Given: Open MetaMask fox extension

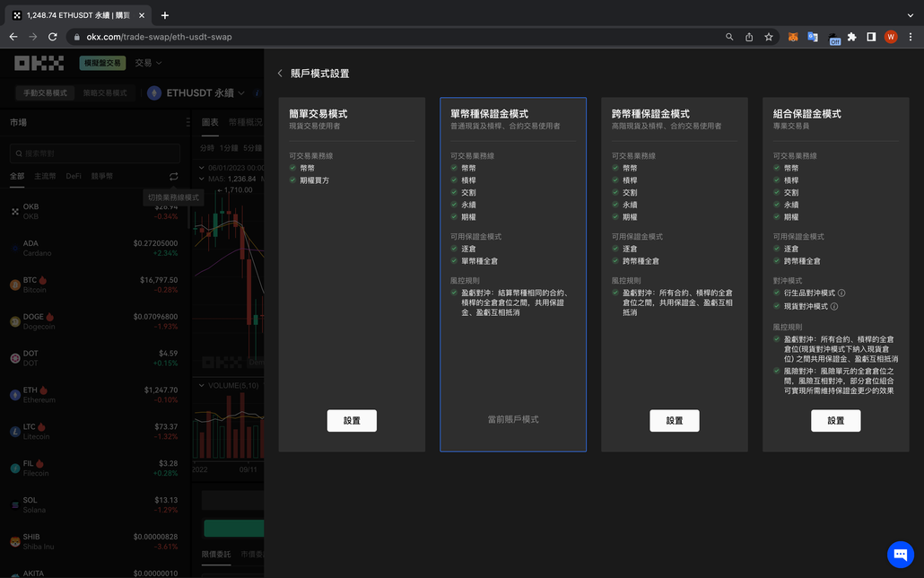Looking at the screenshot, I should 793,37.
